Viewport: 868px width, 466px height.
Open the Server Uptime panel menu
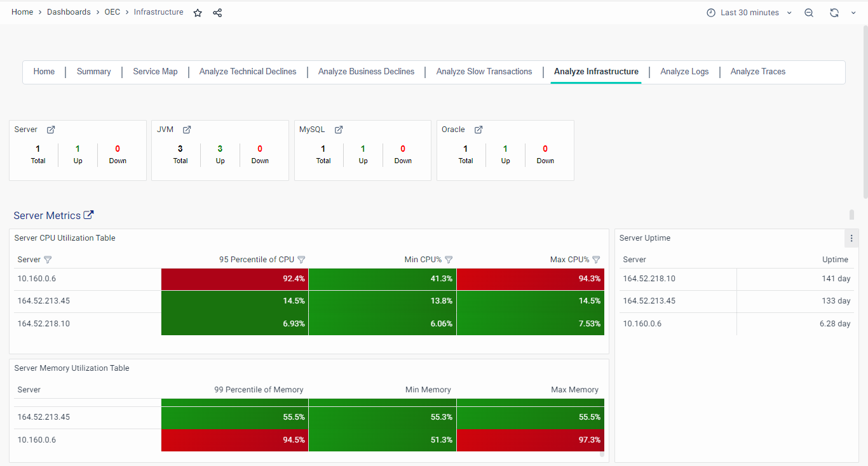[x=851, y=238]
